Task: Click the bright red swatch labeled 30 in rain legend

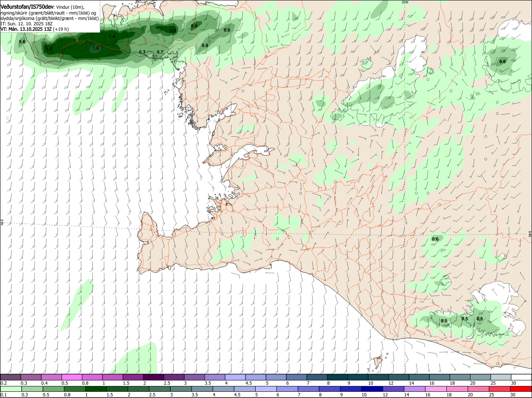Action: pos(520,389)
